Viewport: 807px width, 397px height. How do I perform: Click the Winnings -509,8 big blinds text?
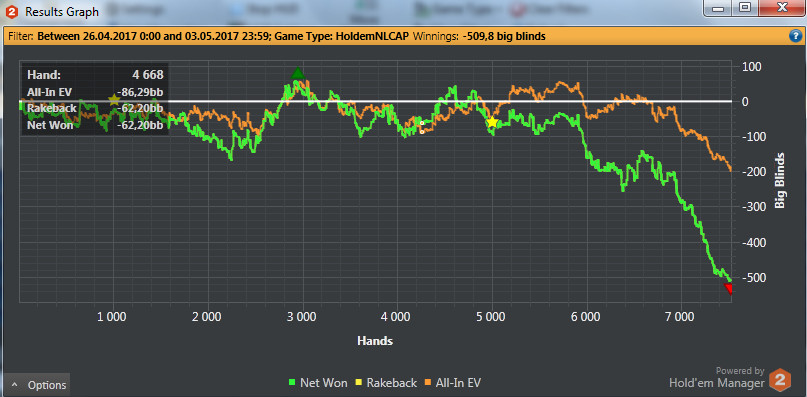coord(479,36)
